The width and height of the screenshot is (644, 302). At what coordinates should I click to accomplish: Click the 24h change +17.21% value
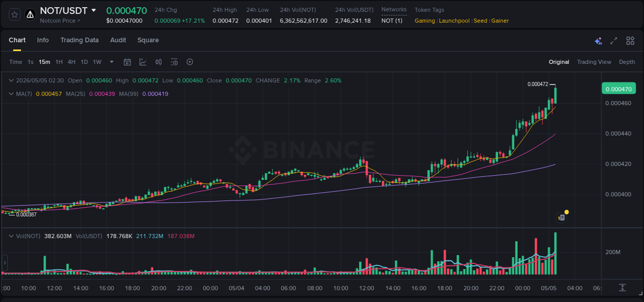193,21
